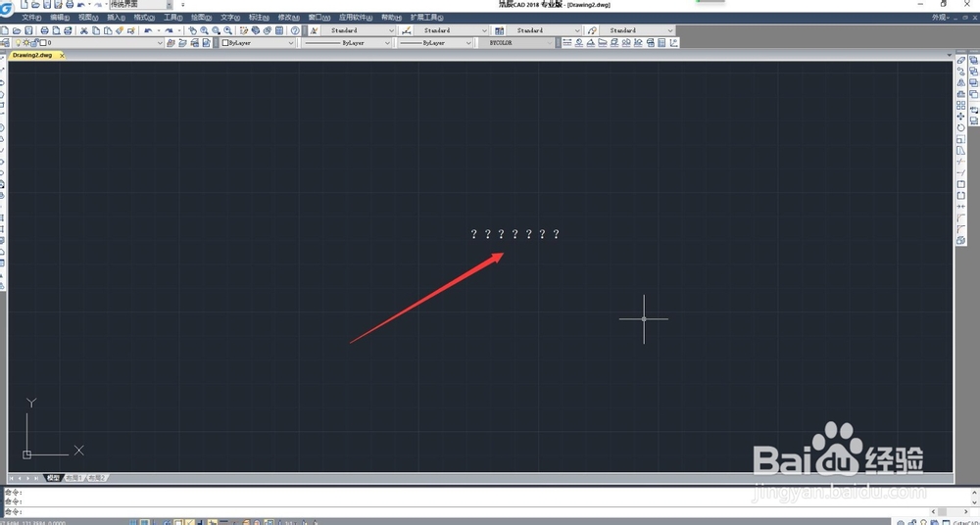Image resolution: width=980 pixels, height=525 pixels.
Task: Close the Drawing2.dwg tab with its X
Action: click(62, 55)
